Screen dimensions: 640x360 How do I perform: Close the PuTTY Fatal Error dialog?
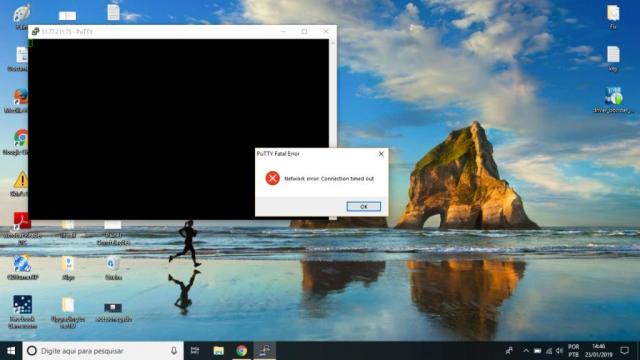click(381, 154)
